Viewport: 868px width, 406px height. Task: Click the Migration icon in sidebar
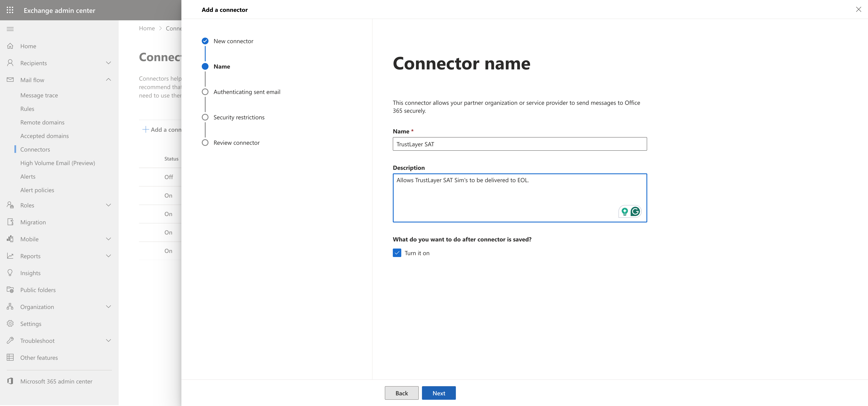coord(10,222)
